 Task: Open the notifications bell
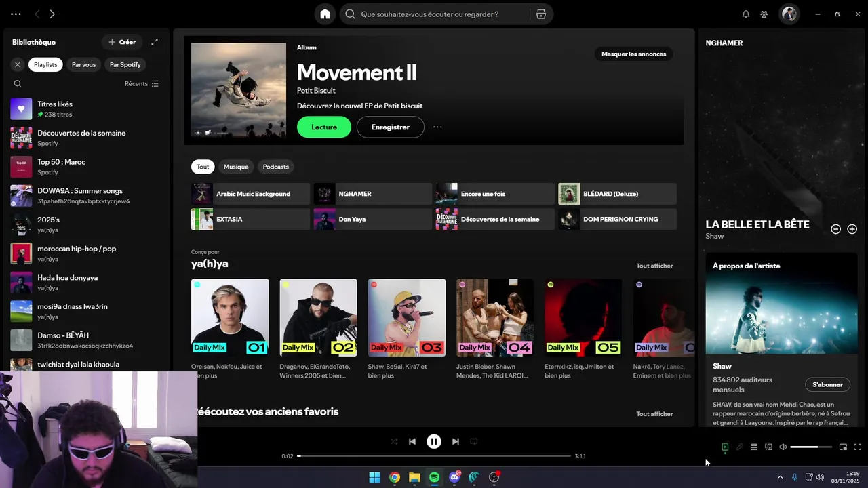[746, 14]
